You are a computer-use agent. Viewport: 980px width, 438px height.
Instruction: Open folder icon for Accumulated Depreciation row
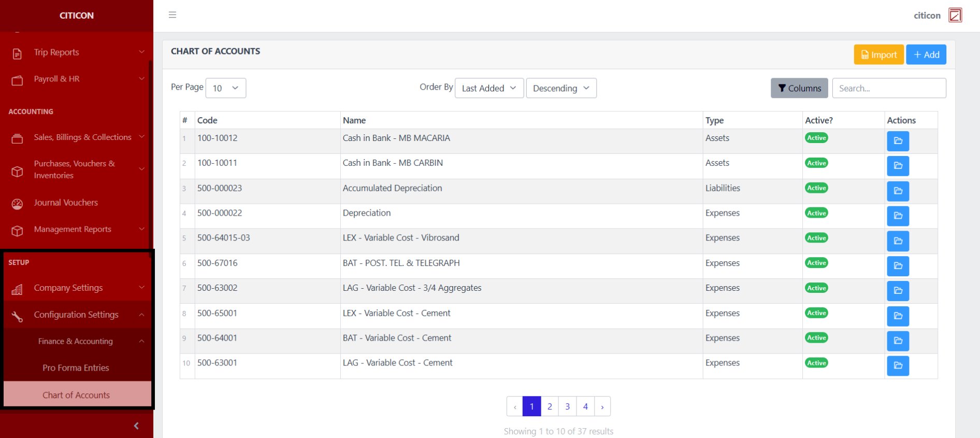(898, 191)
